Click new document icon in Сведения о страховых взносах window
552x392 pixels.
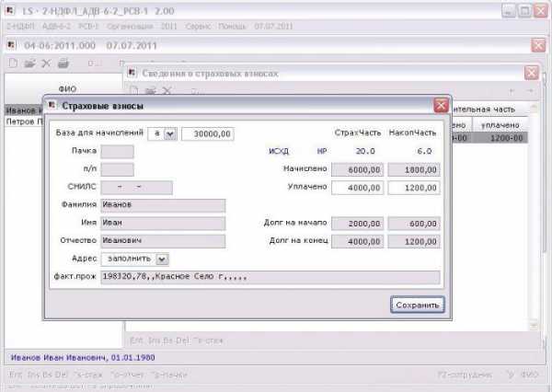(x=134, y=90)
